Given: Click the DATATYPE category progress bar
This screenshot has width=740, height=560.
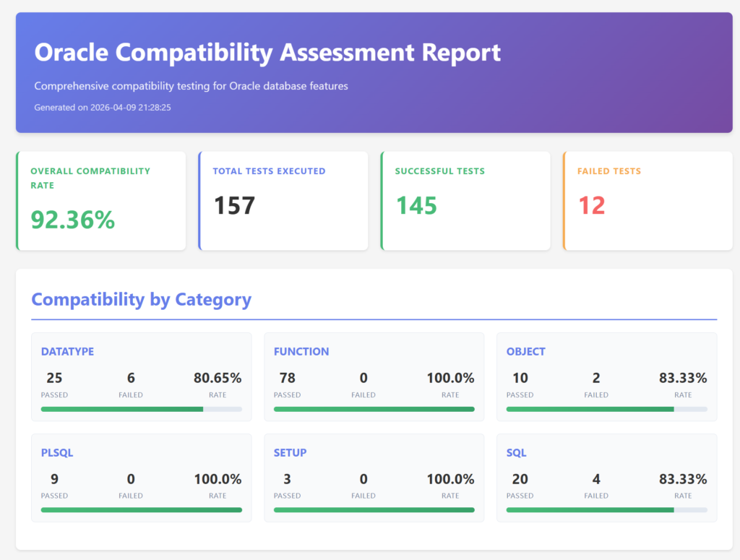Looking at the screenshot, I should pos(141,409).
